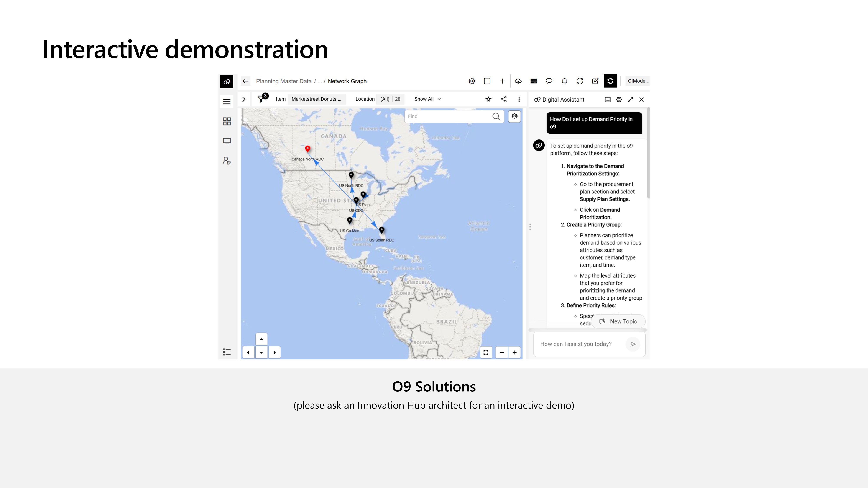
Task: Pan the map right with arrow button
Action: click(275, 352)
